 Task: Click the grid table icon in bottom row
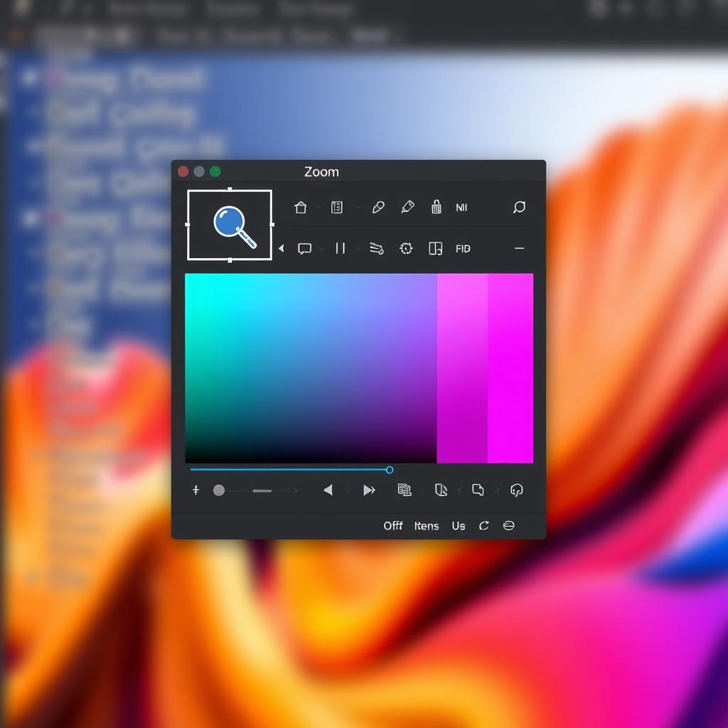tap(405, 490)
